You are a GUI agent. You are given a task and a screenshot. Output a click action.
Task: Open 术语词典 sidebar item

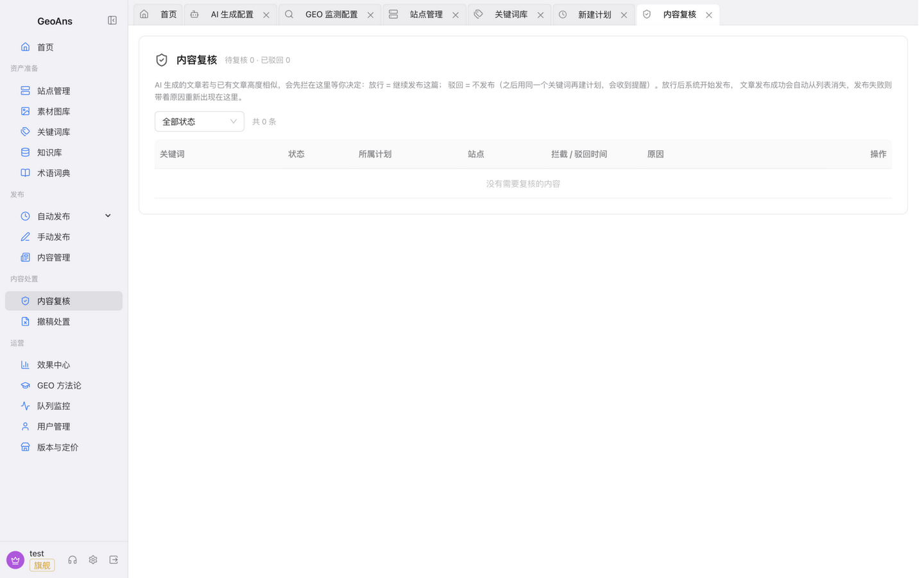click(64, 173)
